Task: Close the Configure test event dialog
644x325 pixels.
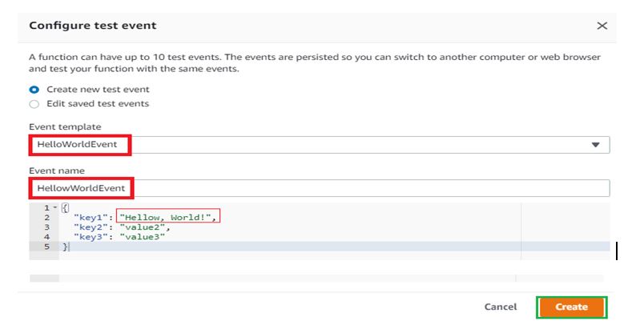Action: (x=602, y=26)
